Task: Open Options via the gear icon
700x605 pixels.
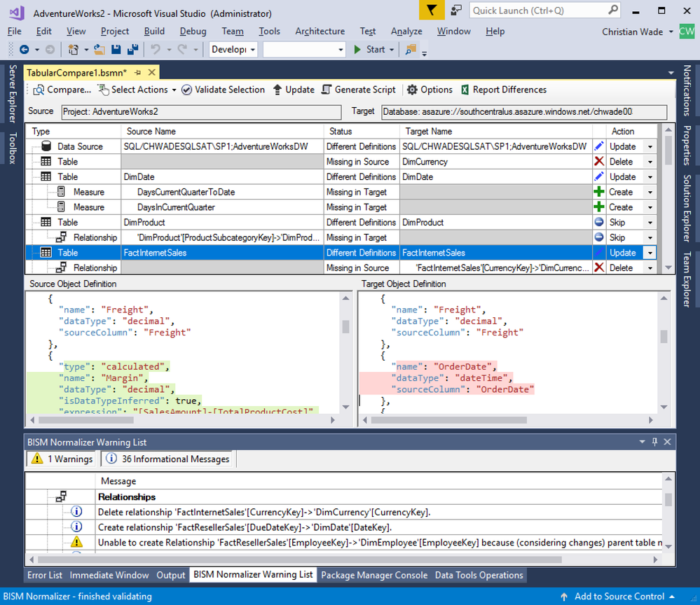Action: [x=412, y=90]
